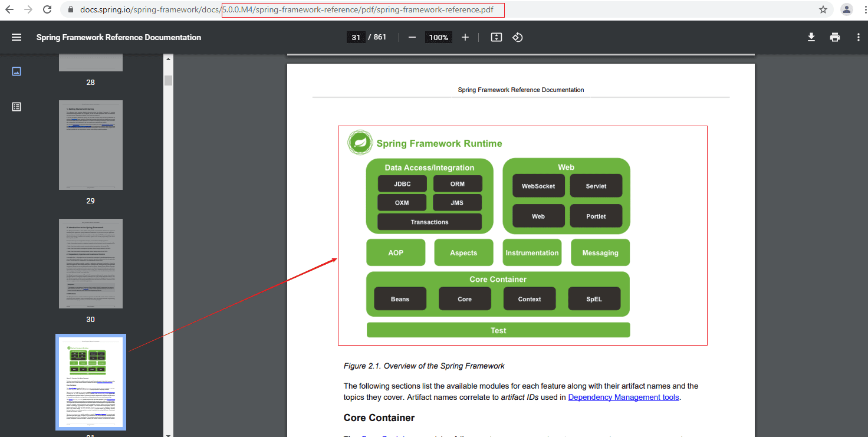This screenshot has height=437, width=868.
Task: Click the zoom out minus button
Action: coord(412,37)
